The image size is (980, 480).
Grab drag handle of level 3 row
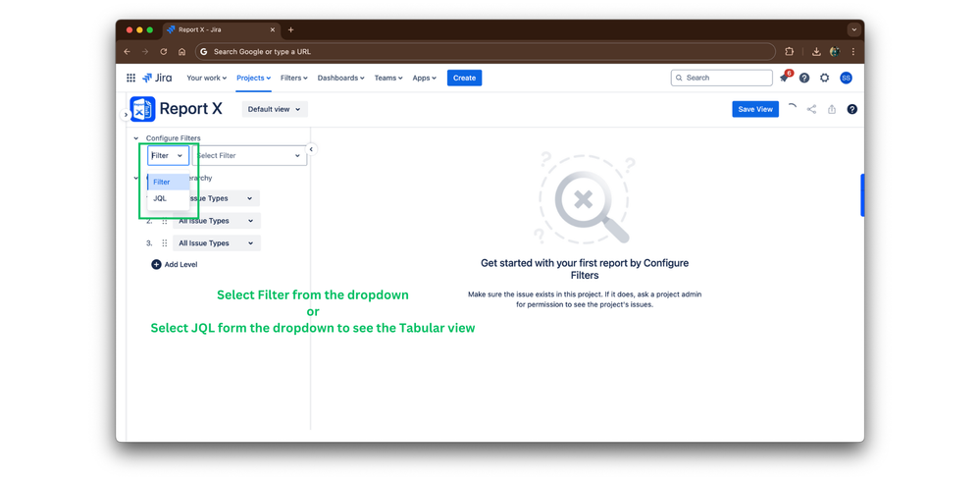[x=165, y=243]
